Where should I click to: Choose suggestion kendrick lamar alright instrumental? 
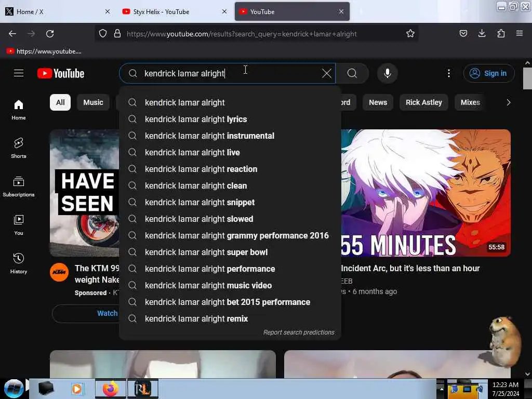click(230, 136)
